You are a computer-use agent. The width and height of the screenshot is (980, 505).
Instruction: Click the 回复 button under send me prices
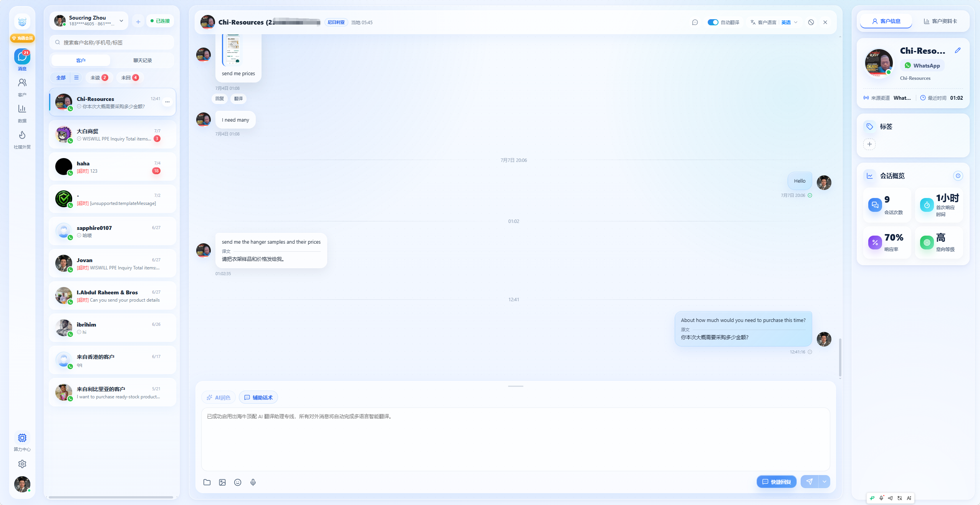[x=220, y=99]
